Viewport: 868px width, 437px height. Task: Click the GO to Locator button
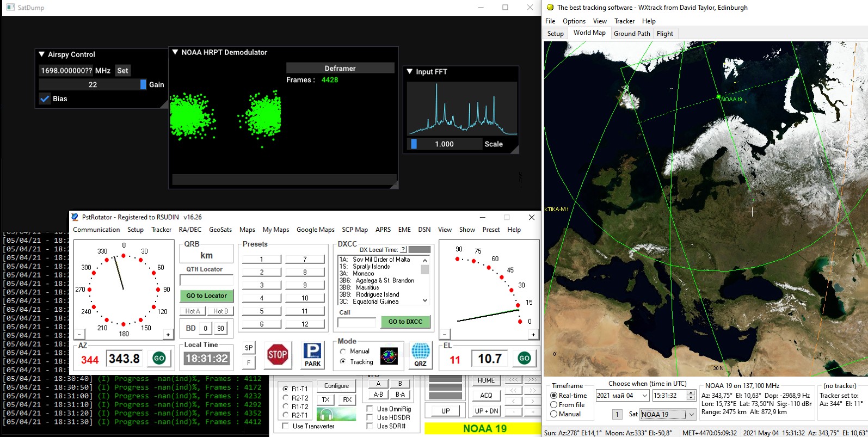point(206,296)
